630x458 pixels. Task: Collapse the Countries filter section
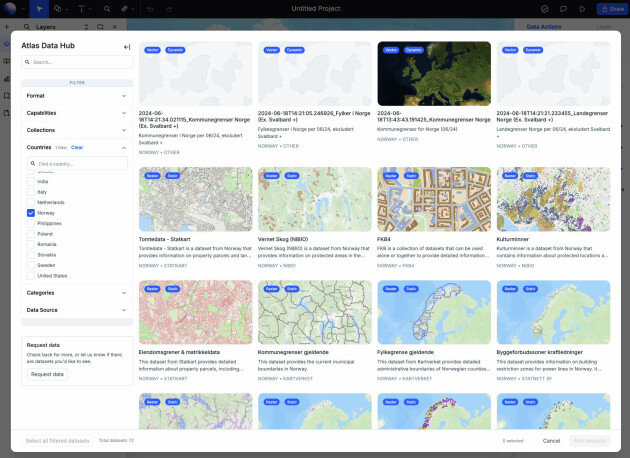point(124,148)
